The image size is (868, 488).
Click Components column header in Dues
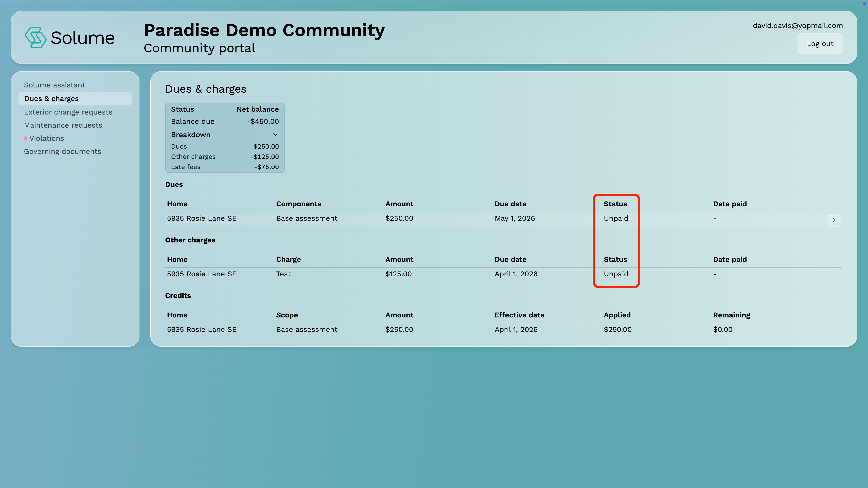pyautogui.click(x=299, y=204)
